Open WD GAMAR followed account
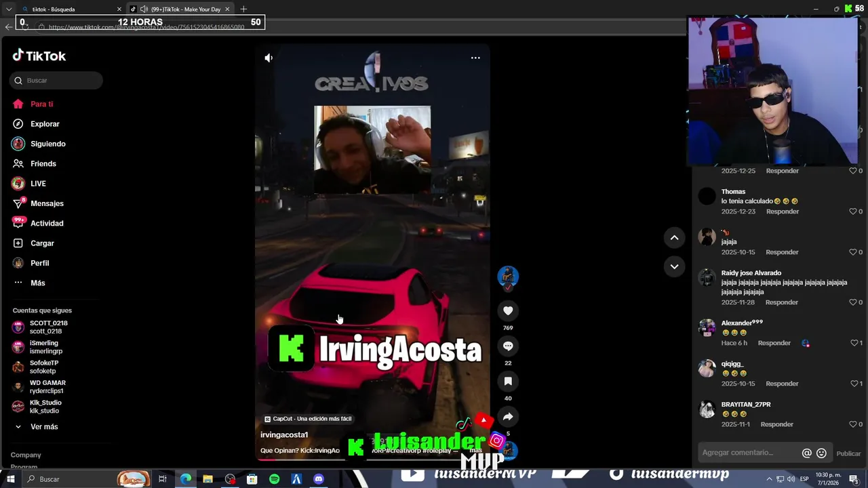The image size is (868, 488). tap(47, 387)
